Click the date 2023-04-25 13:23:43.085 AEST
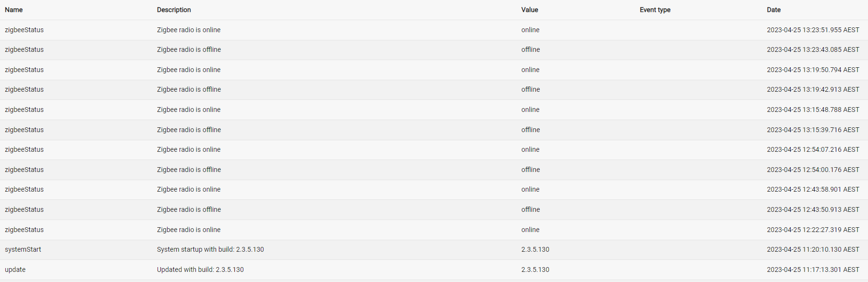Viewport: 868px width, 282px height. tap(813, 49)
